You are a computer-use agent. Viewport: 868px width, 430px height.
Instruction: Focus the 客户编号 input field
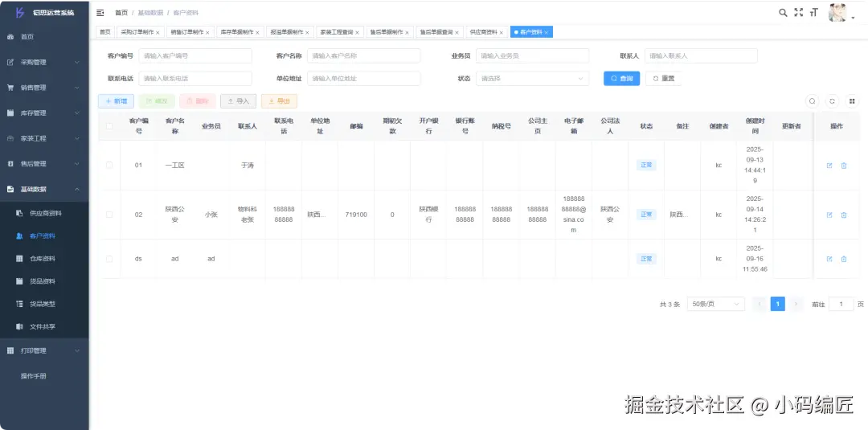(x=194, y=56)
